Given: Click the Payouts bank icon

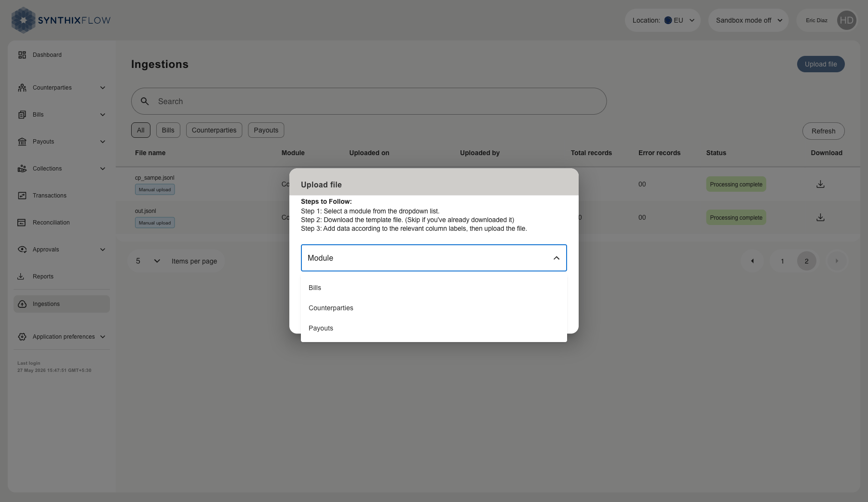Looking at the screenshot, I should tap(22, 142).
